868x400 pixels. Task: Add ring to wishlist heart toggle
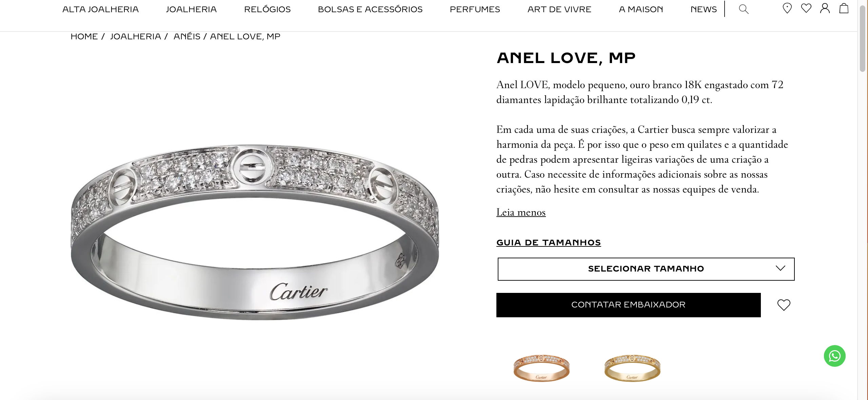pyautogui.click(x=784, y=305)
